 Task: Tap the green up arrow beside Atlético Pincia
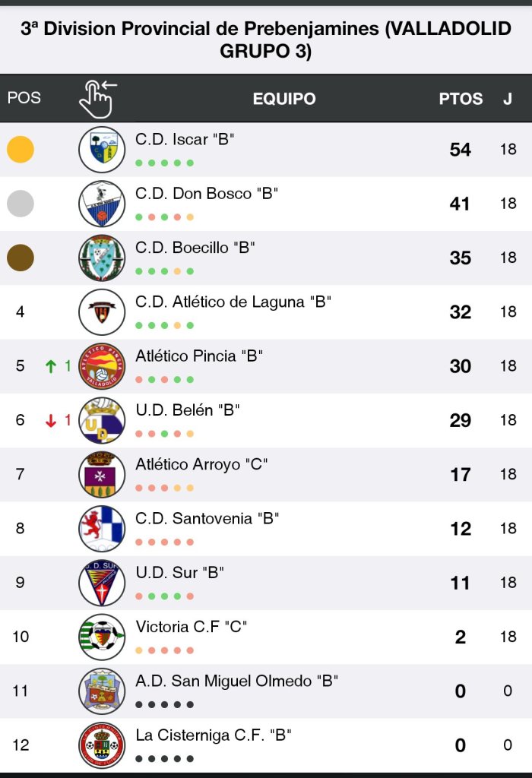point(51,366)
